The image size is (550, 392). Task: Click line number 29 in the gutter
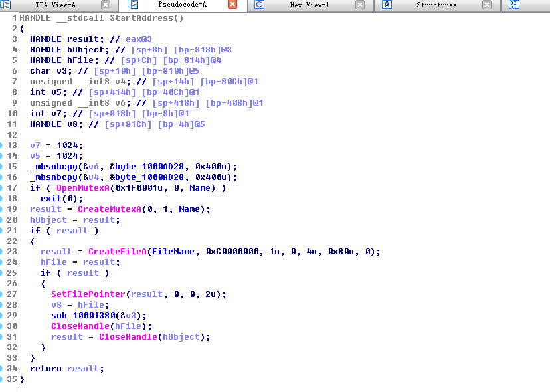pos(12,316)
